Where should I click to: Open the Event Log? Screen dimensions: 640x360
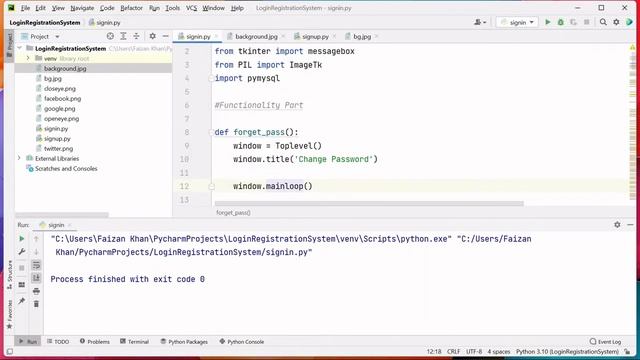point(606,341)
